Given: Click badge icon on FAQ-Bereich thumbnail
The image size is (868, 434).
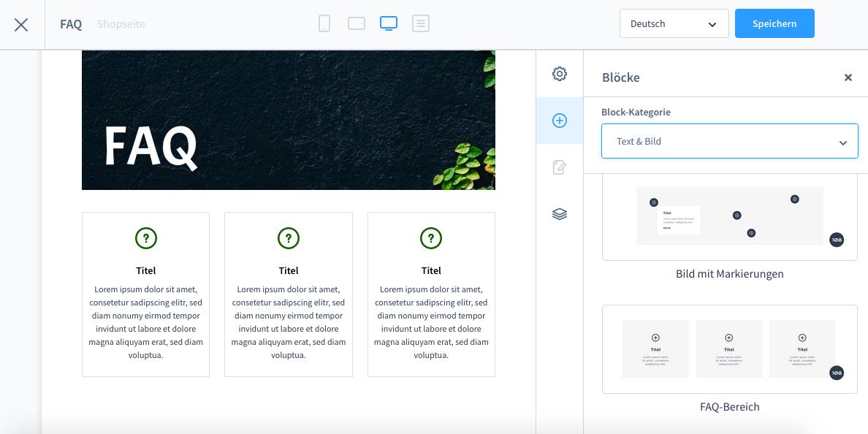Looking at the screenshot, I should coord(837,373).
